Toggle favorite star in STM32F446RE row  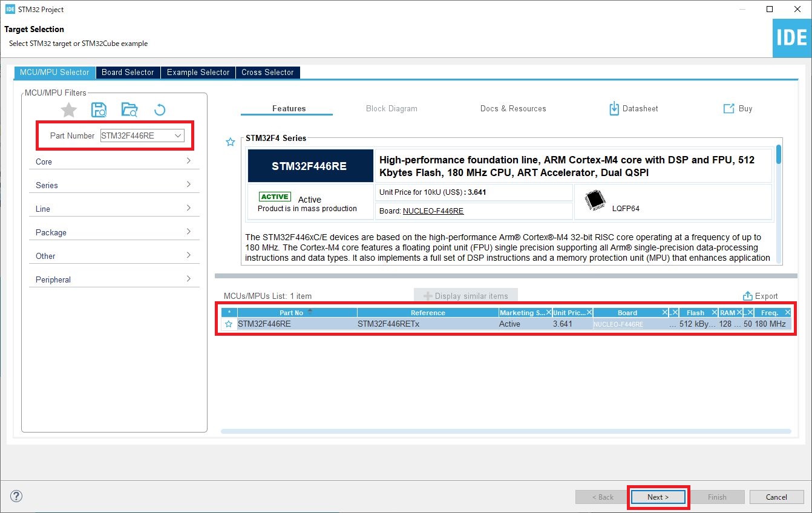(x=229, y=324)
